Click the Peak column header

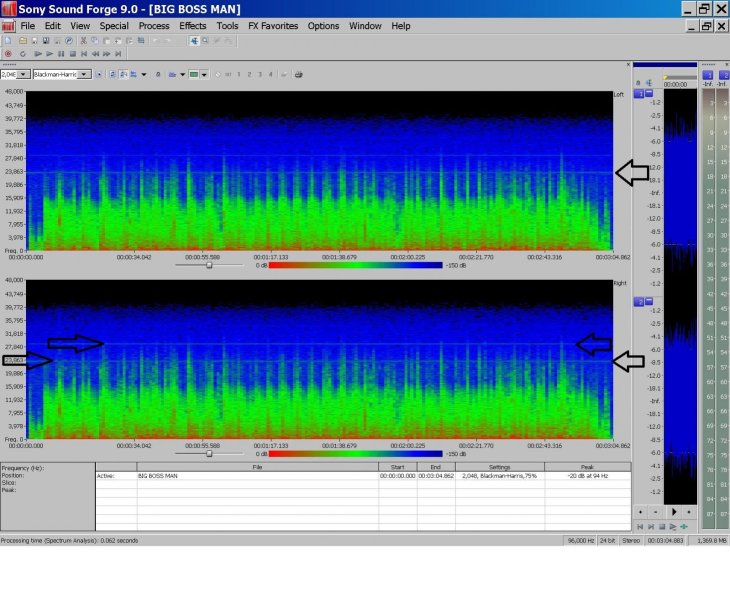coord(587,466)
